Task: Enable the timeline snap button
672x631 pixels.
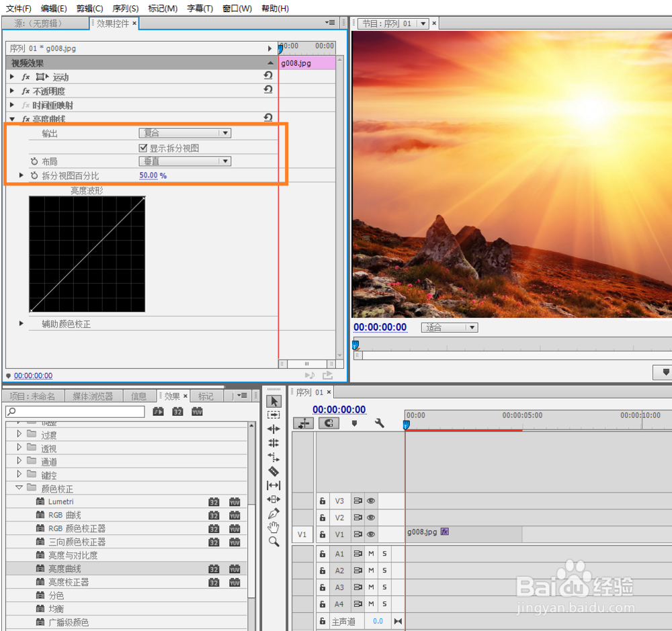Action: tap(329, 423)
